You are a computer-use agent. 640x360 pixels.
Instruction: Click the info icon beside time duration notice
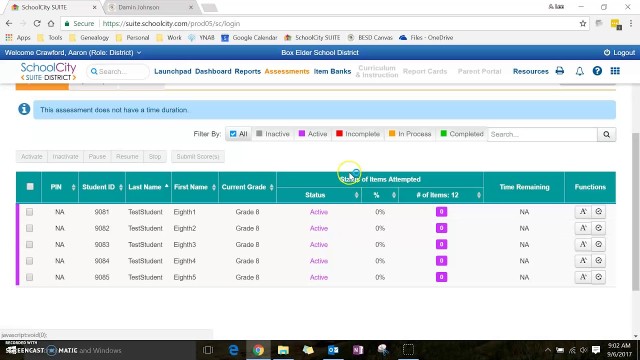[24, 109]
